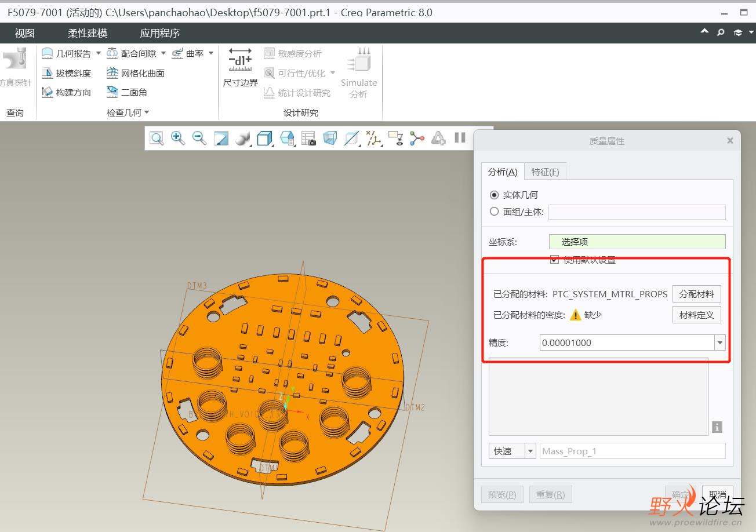Viewport: 756px width, 532px height.
Task: Click the 坐标系 选择项 collector field
Action: click(x=637, y=242)
